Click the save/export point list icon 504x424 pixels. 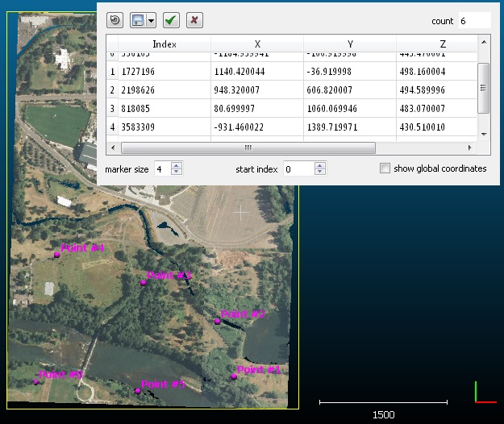pyautogui.click(x=138, y=20)
